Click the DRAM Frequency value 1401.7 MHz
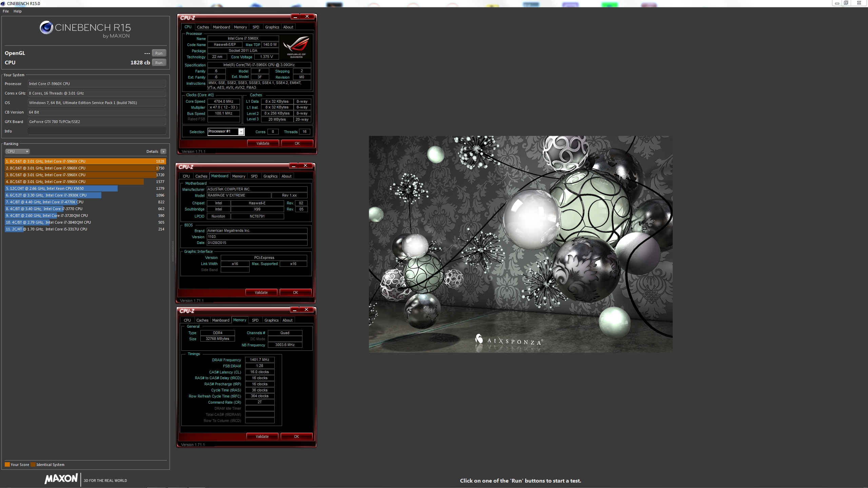The image size is (868, 488). click(x=260, y=360)
